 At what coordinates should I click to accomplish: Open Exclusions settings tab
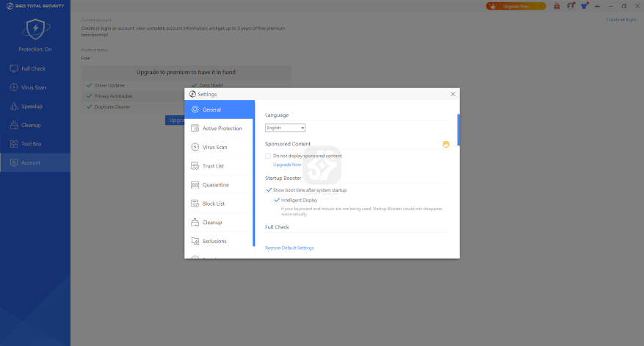coord(219,241)
